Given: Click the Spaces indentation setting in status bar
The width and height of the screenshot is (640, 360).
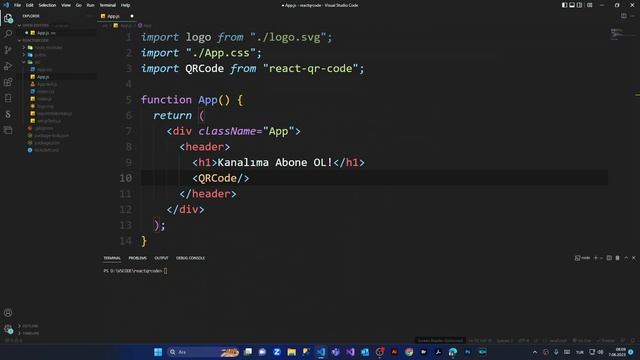Looking at the screenshot, I should coord(505,340).
